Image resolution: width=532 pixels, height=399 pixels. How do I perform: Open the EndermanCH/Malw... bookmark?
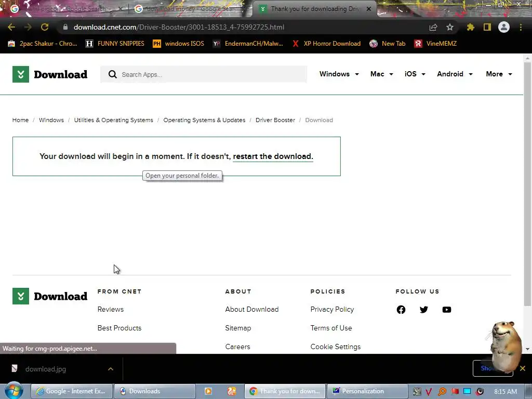(248, 44)
